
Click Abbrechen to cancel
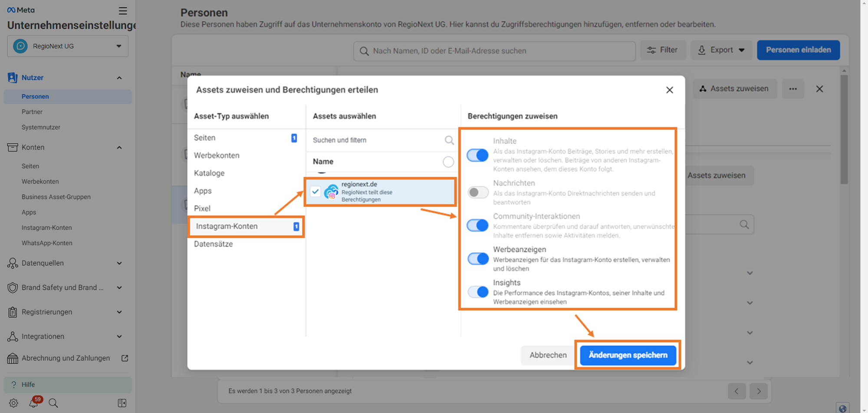point(548,355)
